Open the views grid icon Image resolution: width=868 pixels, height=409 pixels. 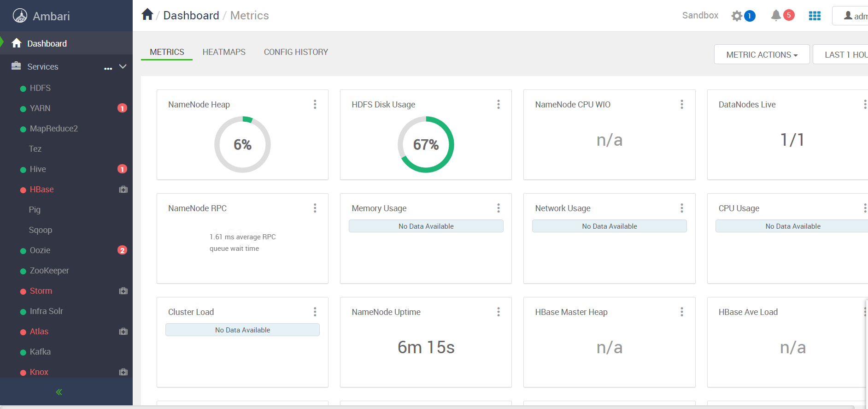pos(815,16)
